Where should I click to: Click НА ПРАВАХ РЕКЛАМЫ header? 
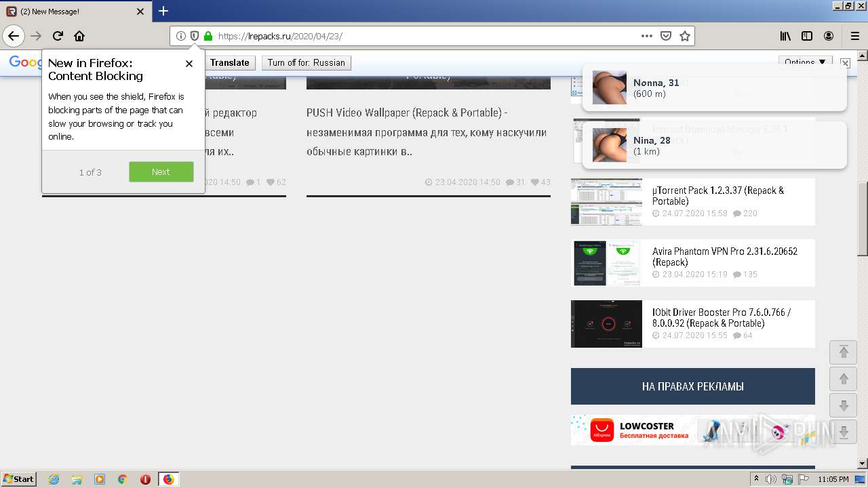[693, 386]
